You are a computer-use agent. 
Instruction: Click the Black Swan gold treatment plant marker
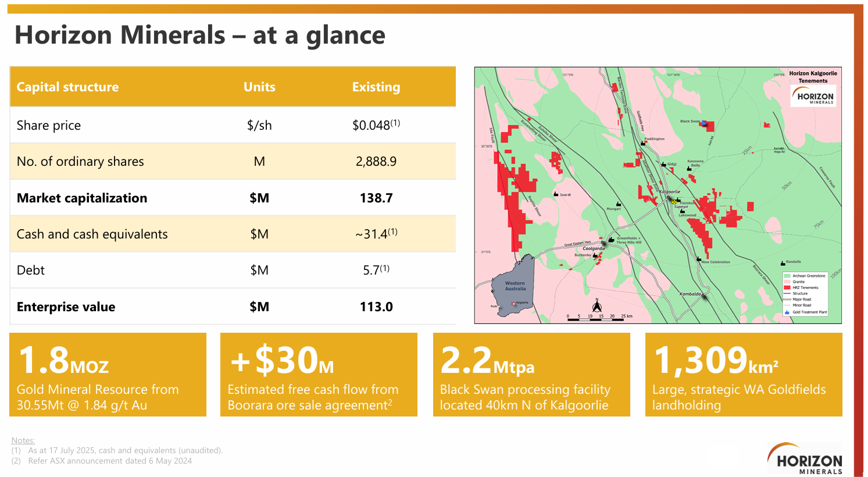coord(705,123)
